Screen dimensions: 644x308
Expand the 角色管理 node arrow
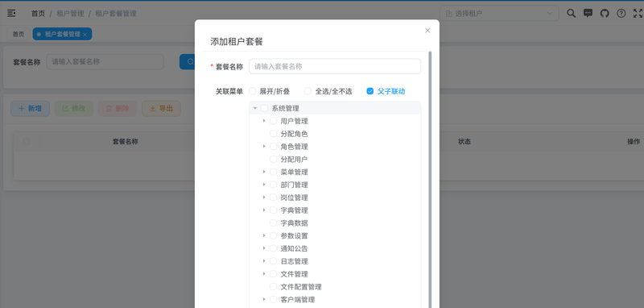(x=264, y=147)
